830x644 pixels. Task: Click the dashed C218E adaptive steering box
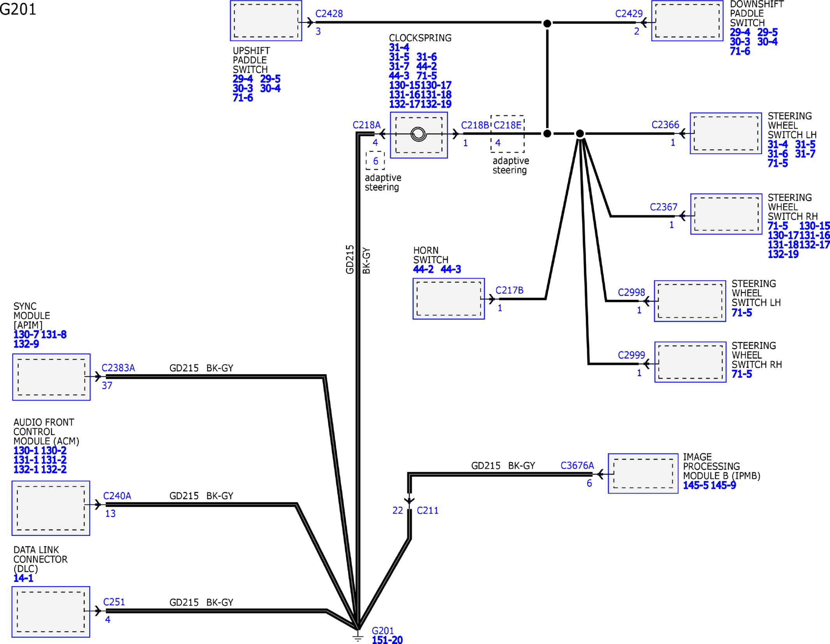(507, 134)
